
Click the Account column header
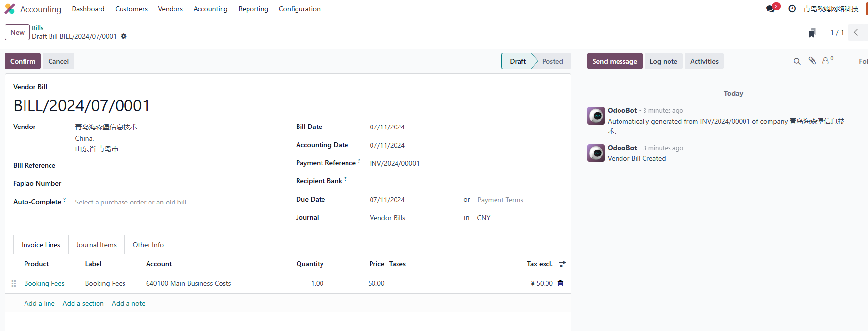(x=159, y=264)
